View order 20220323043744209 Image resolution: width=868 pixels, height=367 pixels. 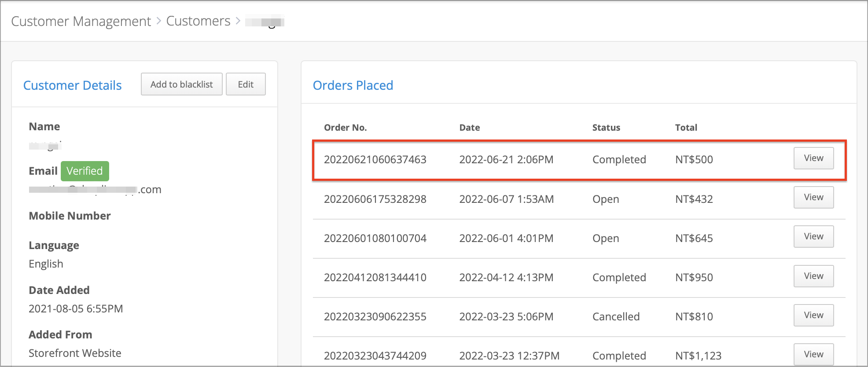[x=813, y=354]
